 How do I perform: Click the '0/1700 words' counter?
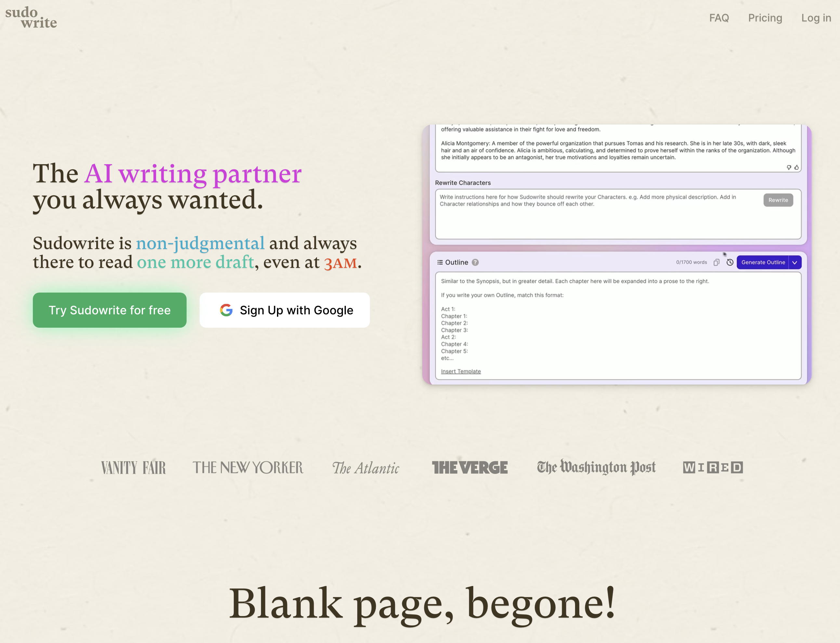(x=691, y=263)
